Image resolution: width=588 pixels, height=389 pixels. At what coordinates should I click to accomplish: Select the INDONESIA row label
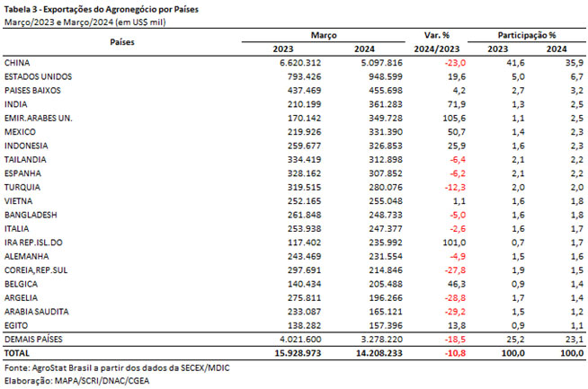(26, 146)
